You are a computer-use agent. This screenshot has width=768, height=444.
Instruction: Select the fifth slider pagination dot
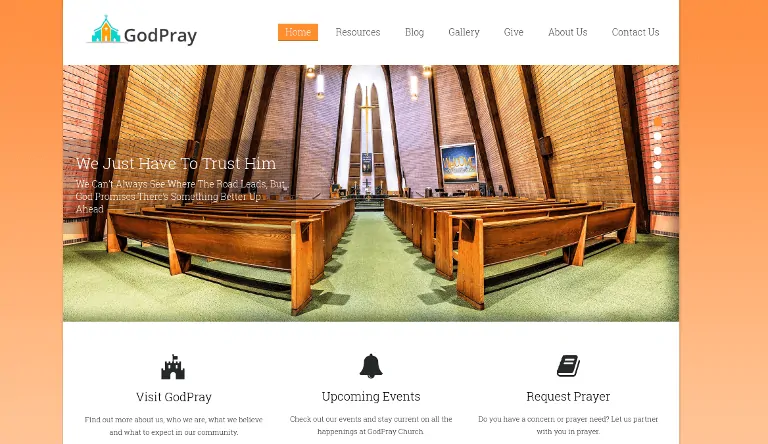tap(658, 180)
